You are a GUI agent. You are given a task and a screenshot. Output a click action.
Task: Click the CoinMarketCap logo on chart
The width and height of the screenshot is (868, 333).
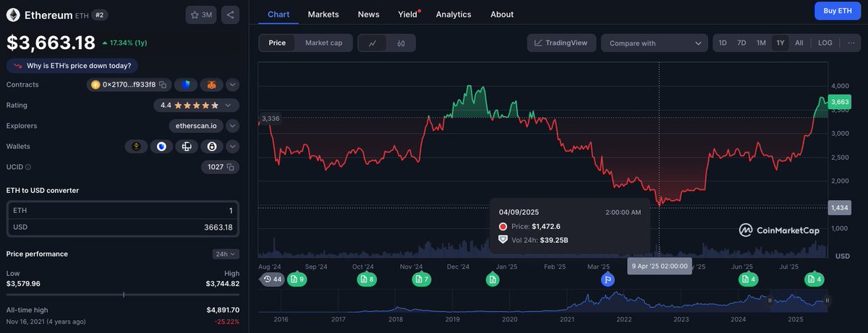[779, 230]
